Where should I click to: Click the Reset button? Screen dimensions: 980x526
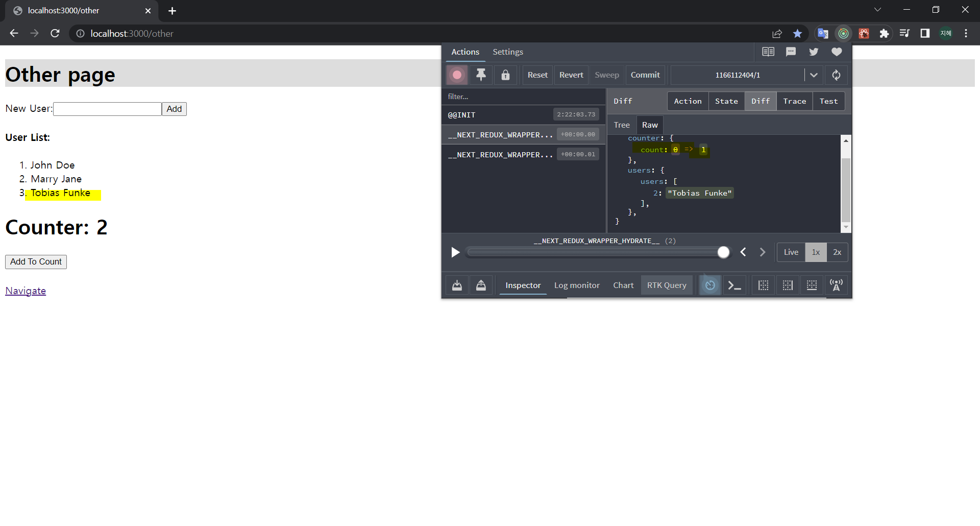(x=537, y=75)
